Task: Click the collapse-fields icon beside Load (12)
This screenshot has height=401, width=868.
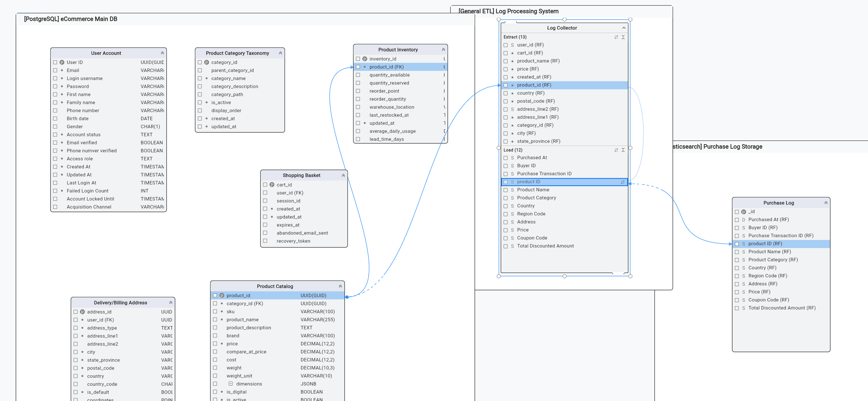Action: [x=623, y=150]
